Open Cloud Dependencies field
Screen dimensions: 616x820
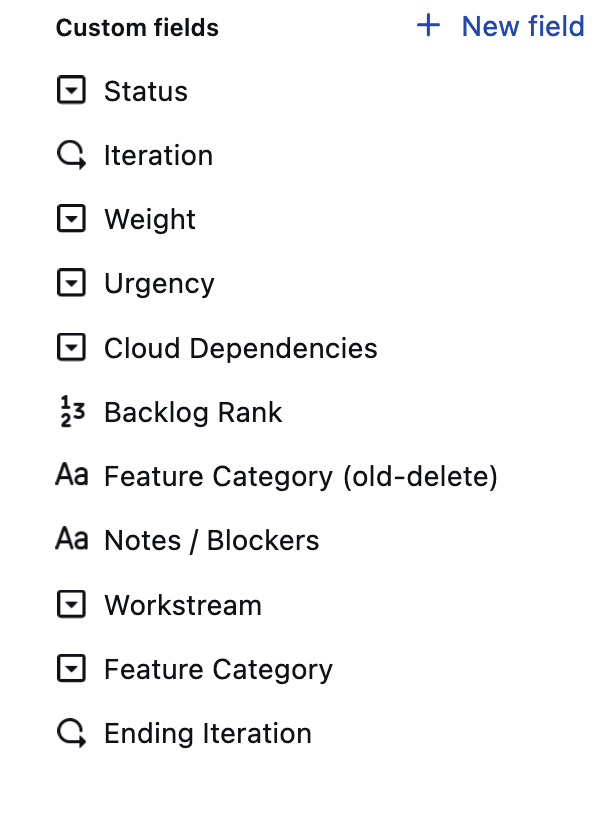[240, 348]
